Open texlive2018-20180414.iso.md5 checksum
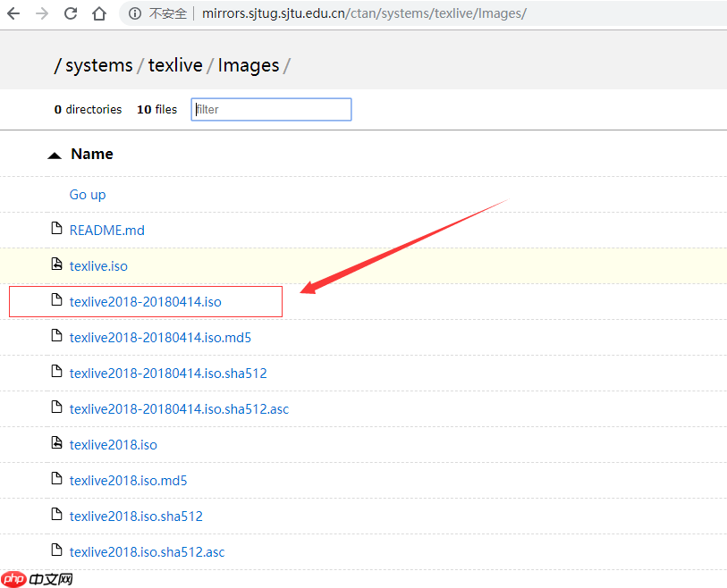 [160, 337]
